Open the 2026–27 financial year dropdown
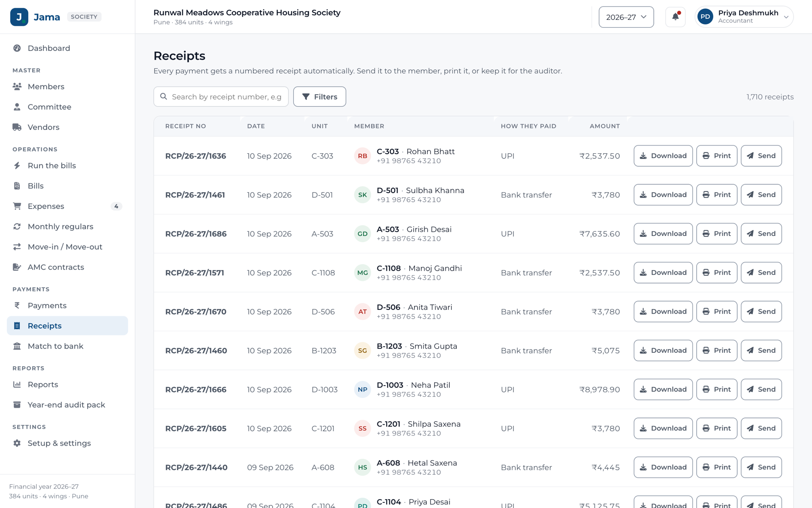The width and height of the screenshot is (812, 508). (x=626, y=17)
